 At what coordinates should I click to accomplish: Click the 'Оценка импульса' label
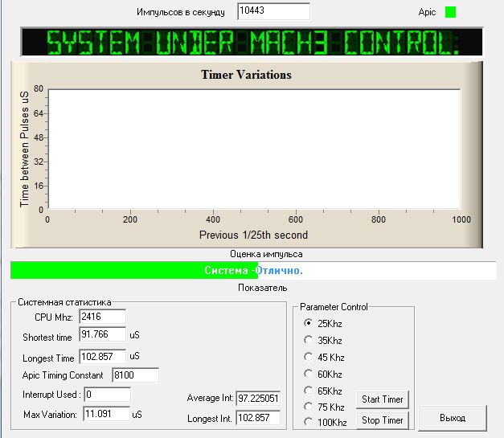266,254
